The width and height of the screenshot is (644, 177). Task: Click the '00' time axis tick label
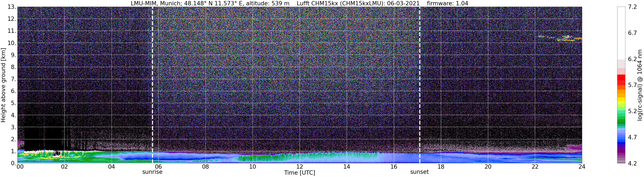(x=20, y=167)
